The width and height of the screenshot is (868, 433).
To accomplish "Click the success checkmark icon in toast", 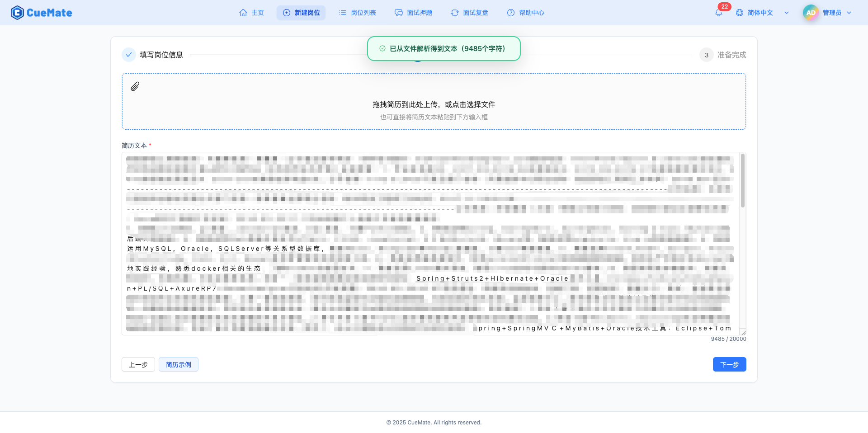I will 382,48.
